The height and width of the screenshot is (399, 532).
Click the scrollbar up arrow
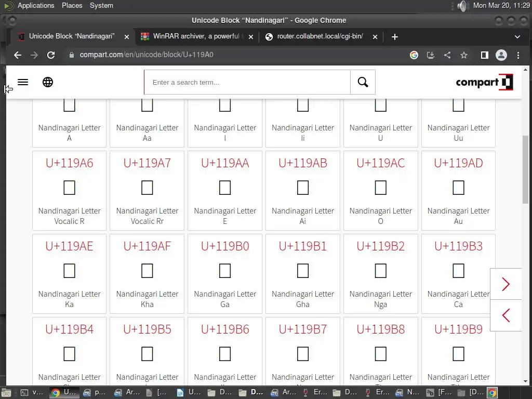click(x=526, y=70)
